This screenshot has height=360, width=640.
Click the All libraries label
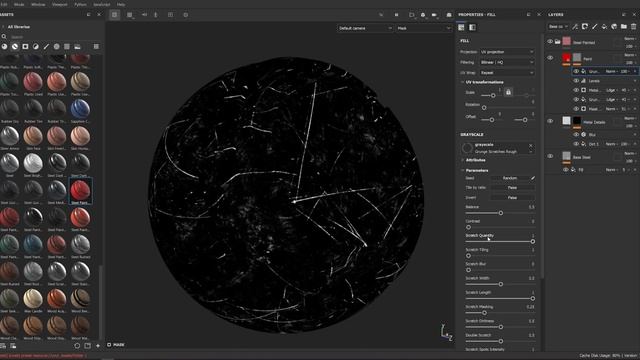pyautogui.click(x=19, y=27)
